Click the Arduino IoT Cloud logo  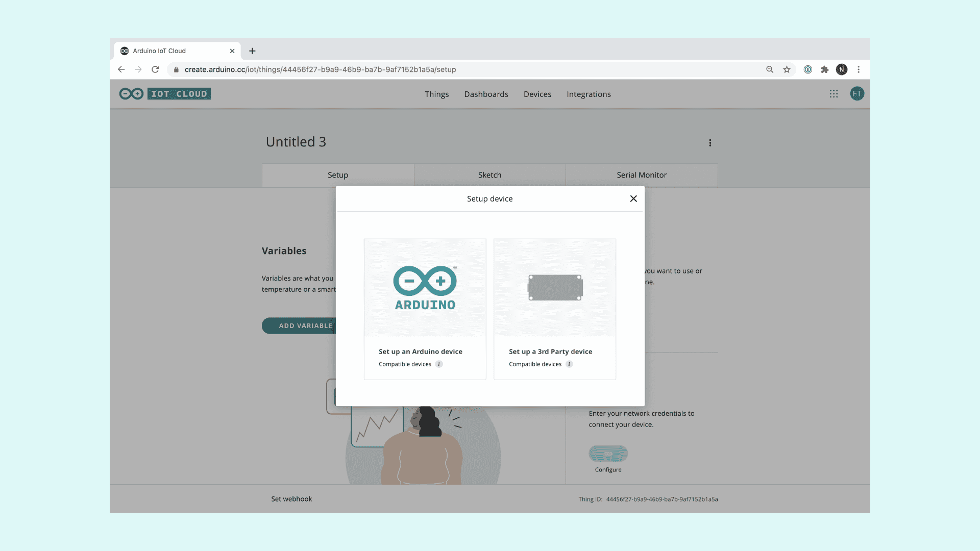coord(165,94)
